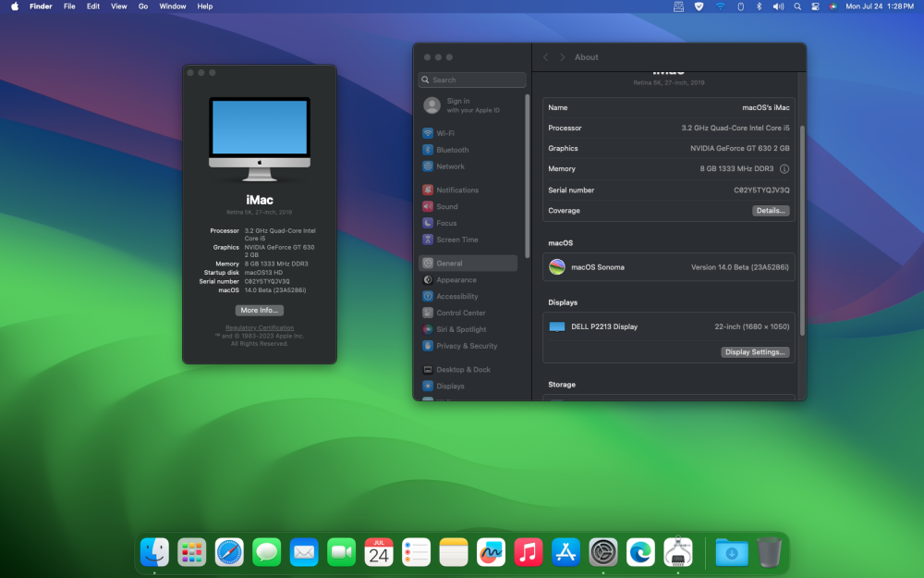924x578 pixels.
Task: Click the volume icon in menu bar
Action: tap(778, 6)
